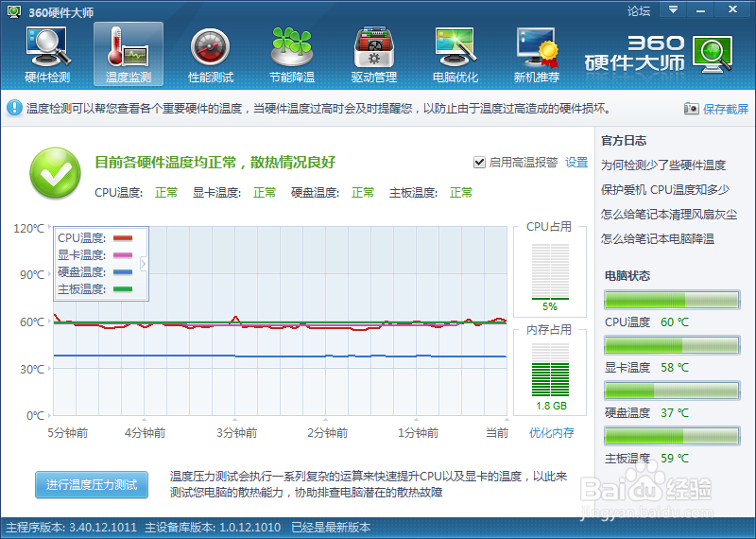Click the 官方日志 heading

pyautogui.click(x=624, y=140)
